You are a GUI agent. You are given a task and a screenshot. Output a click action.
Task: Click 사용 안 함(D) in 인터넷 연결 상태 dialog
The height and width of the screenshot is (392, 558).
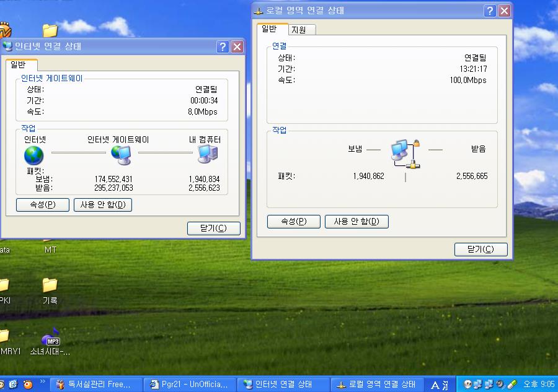pyautogui.click(x=103, y=205)
